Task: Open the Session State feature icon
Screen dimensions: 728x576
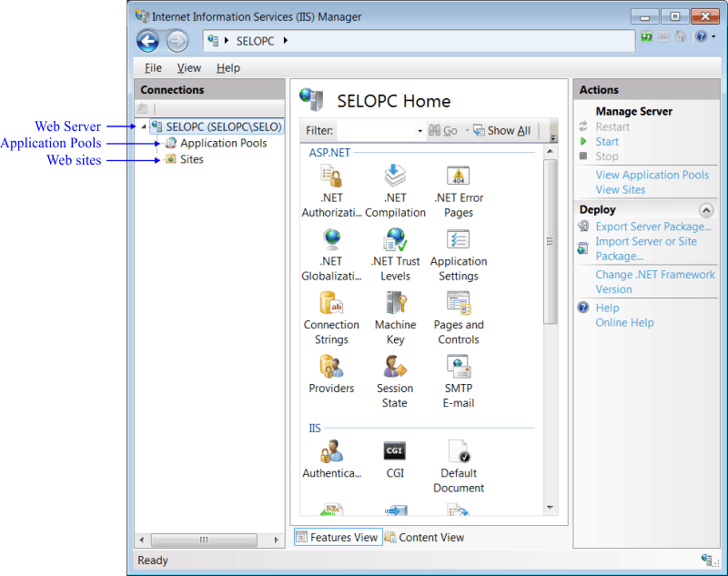Action: (x=395, y=366)
